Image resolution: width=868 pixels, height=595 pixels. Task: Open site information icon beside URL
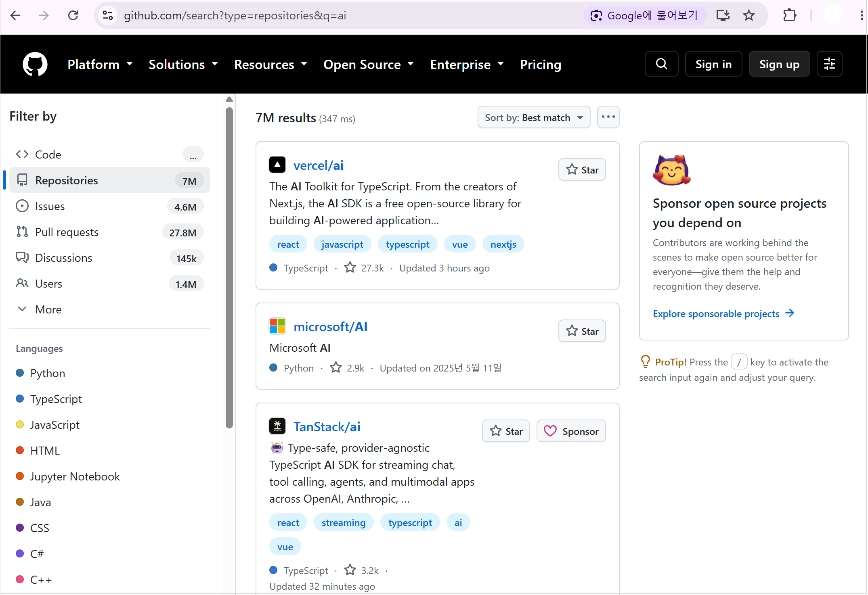108,15
